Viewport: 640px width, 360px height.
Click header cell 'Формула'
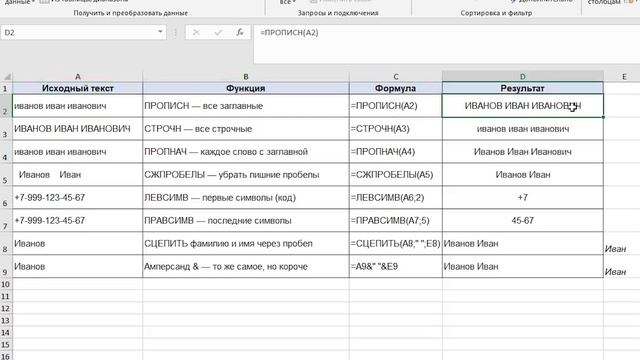click(x=396, y=88)
